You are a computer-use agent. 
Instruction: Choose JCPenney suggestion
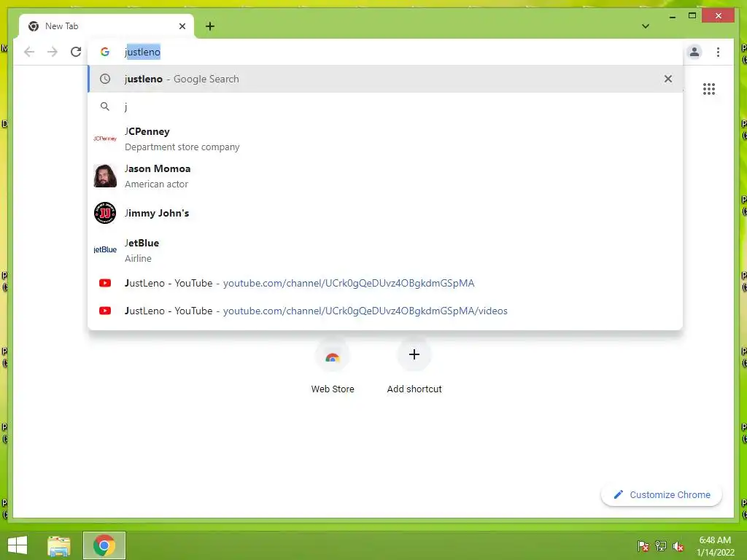(x=385, y=139)
